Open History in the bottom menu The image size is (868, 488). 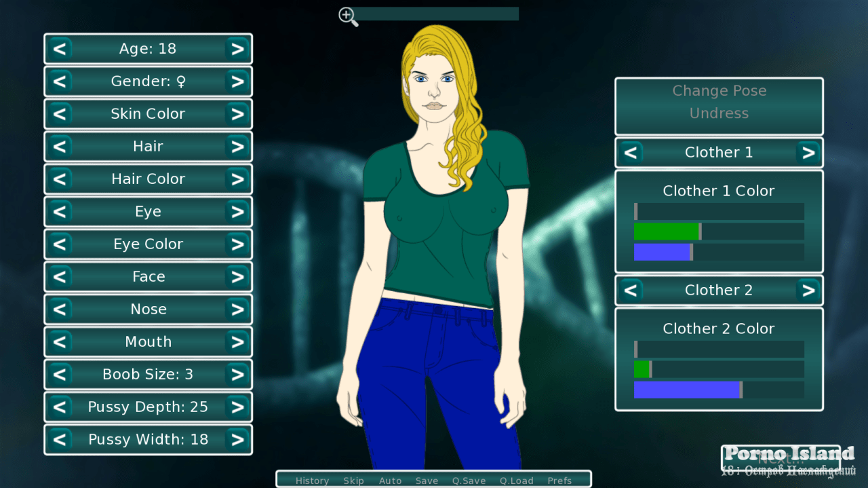(x=312, y=481)
